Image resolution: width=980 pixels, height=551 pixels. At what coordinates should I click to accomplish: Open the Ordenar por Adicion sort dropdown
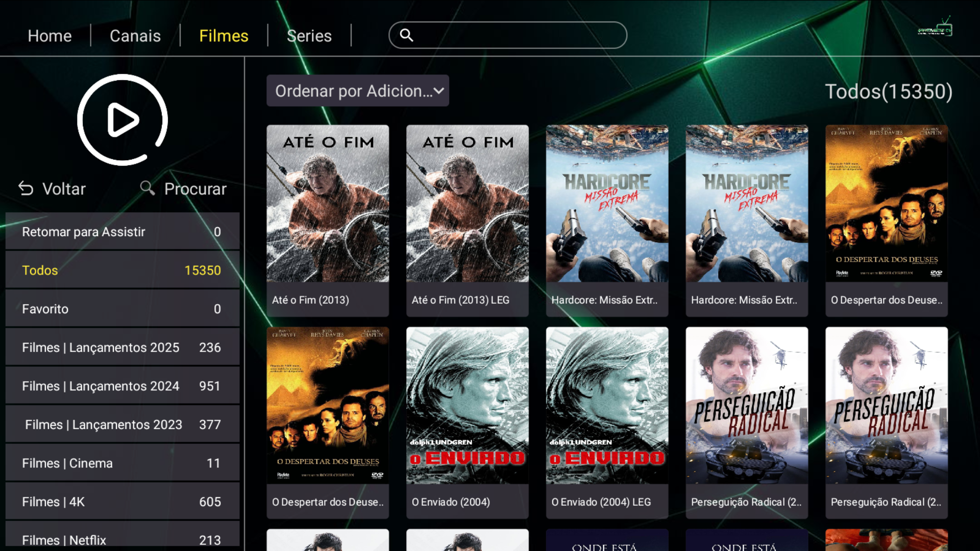point(357,91)
